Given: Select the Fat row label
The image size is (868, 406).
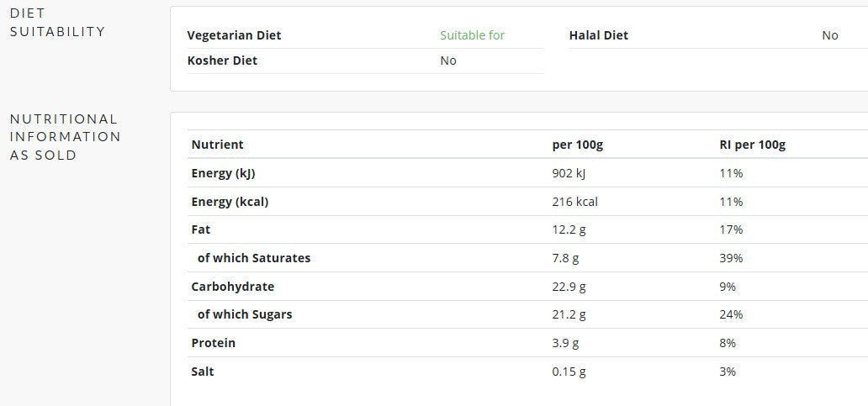Looking at the screenshot, I should click(x=201, y=229).
